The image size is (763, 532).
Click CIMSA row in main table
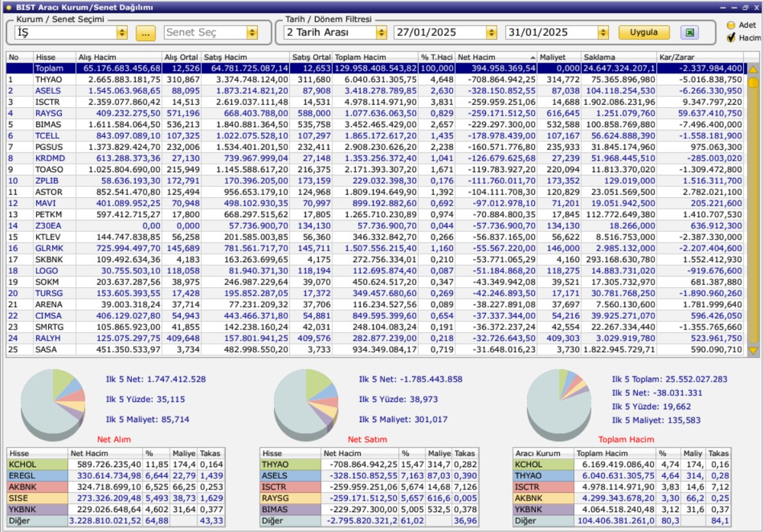(x=375, y=315)
